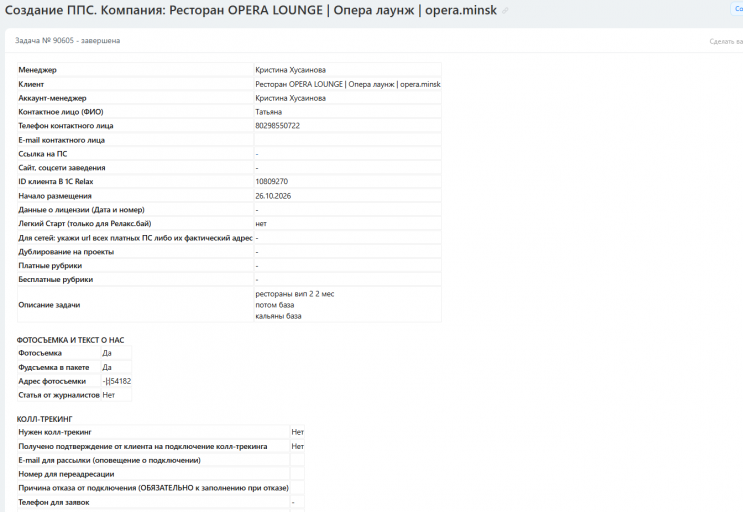Viewport: 743px width, 512px height.
Task: Click the link icon beside the page title
Action: pos(505,10)
